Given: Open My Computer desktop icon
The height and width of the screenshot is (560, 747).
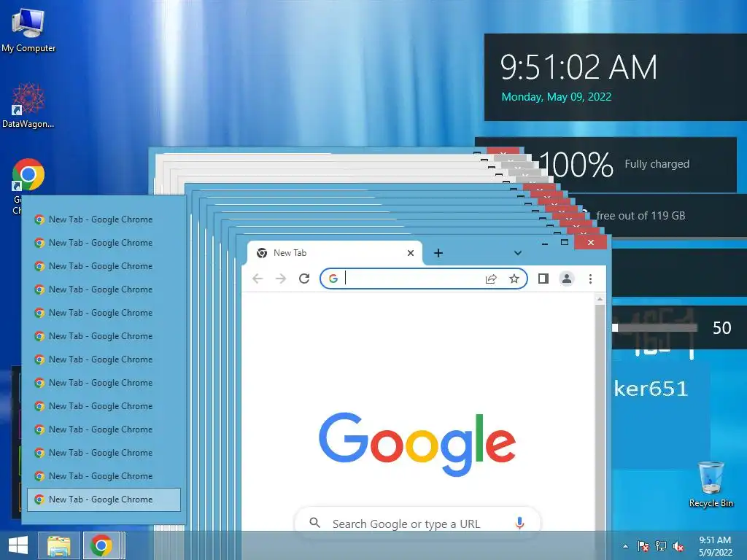Looking at the screenshot, I should pyautogui.click(x=28, y=29).
